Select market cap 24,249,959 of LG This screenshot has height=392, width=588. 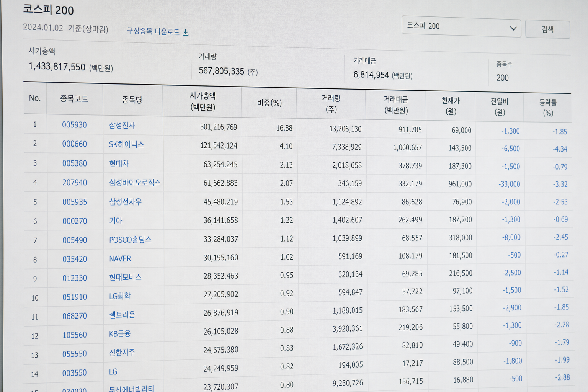tap(221, 368)
